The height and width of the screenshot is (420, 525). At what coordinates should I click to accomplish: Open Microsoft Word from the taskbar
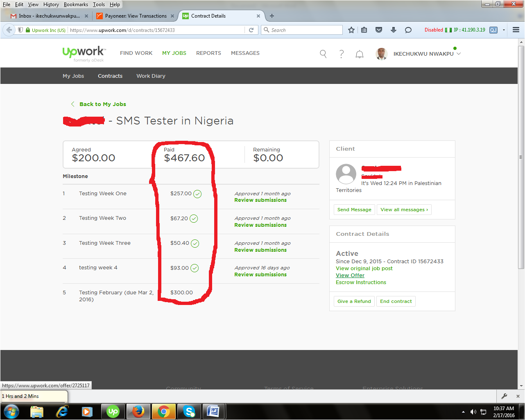tap(214, 411)
